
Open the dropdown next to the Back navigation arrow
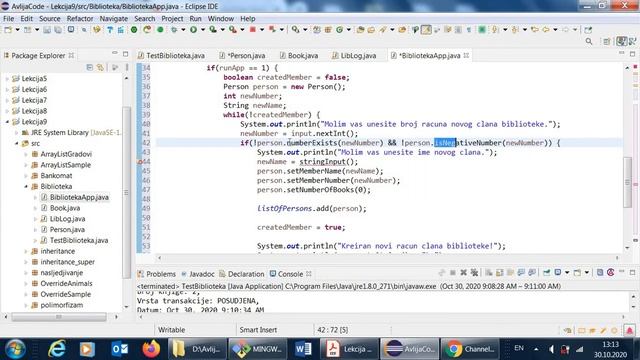(555, 30)
